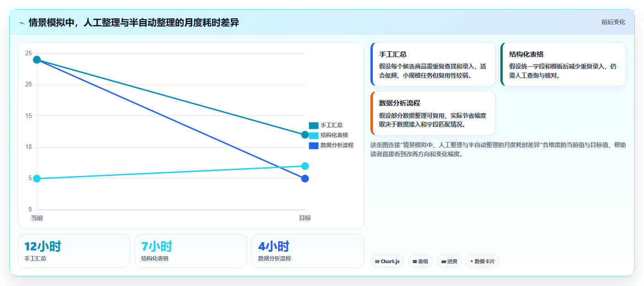This screenshot has height=286, width=644.
Task: Select the 结构化表格 data point at 当前
Action: [x=37, y=179]
